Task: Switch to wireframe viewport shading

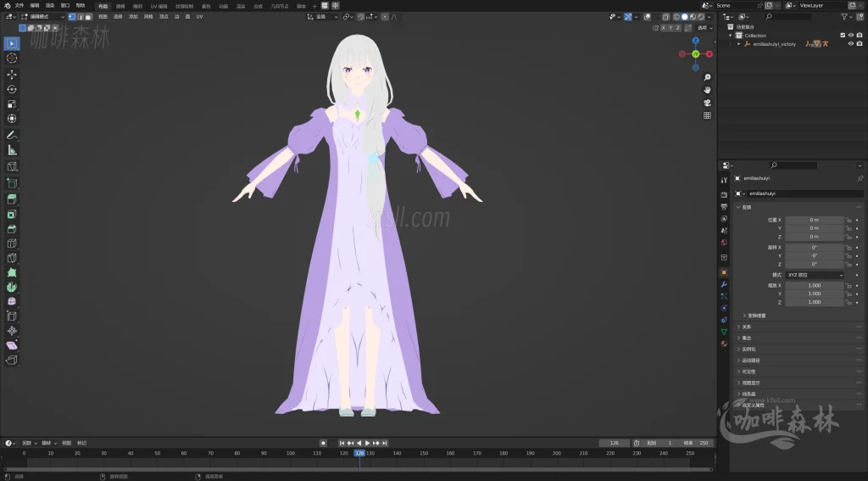Action: click(676, 17)
